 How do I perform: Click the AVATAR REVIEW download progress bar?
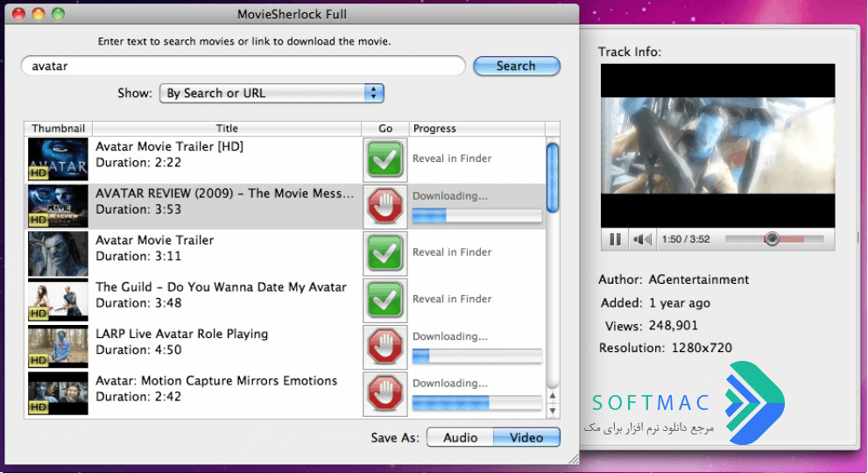476,216
